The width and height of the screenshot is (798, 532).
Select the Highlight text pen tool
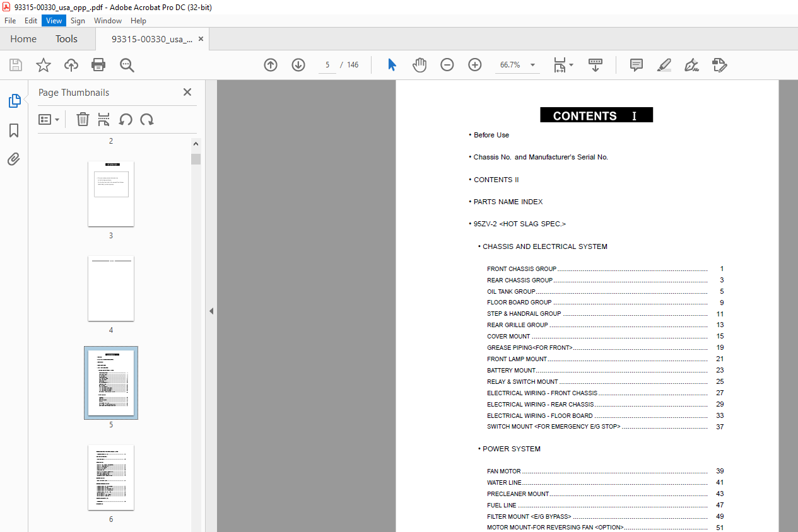pos(664,65)
